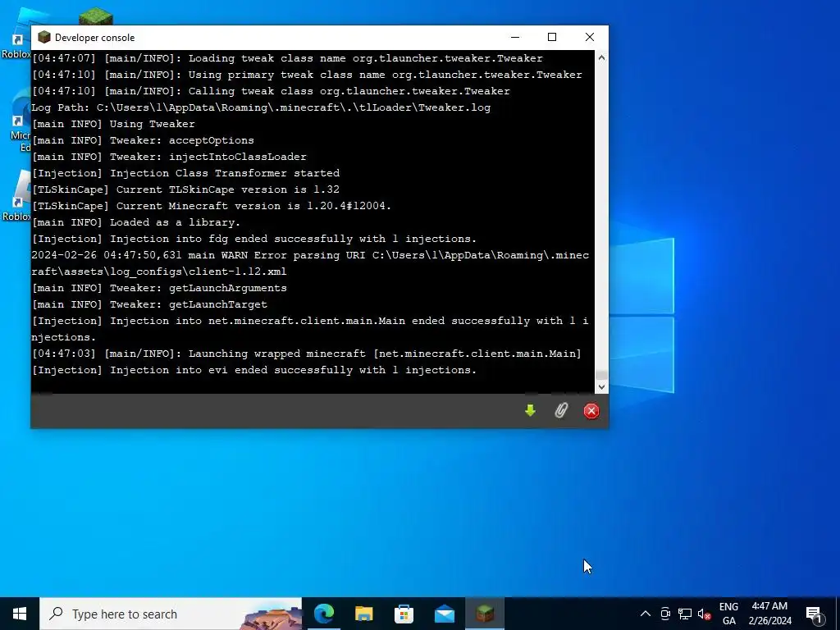Open the notification center icon
The height and width of the screenshot is (630, 840).
814,614
